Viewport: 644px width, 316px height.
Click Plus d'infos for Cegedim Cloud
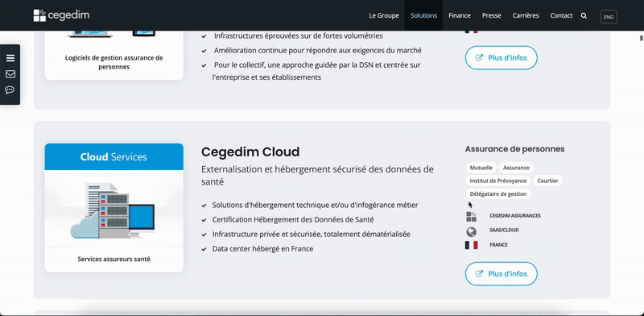pos(501,273)
